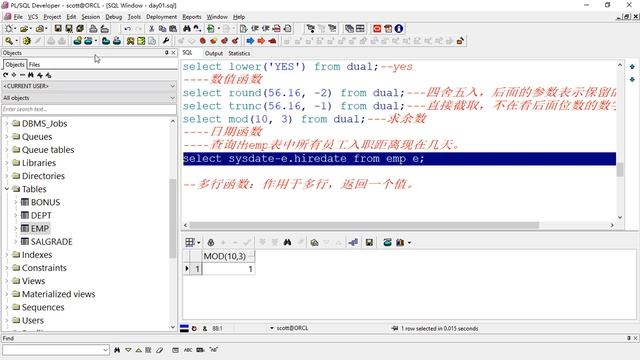Open the Reports menu
The width and height of the screenshot is (640, 360).
pyautogui.click(x=191, y=17)
